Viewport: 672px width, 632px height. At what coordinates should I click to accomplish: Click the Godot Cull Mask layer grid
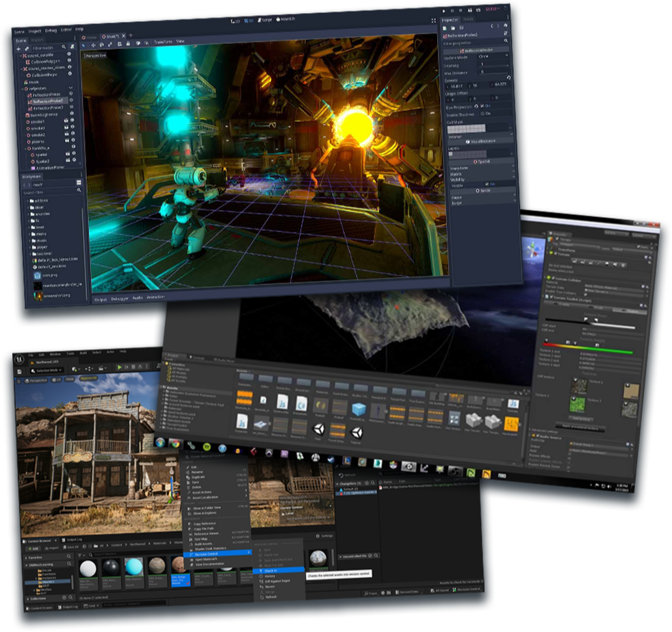(466, 128)
